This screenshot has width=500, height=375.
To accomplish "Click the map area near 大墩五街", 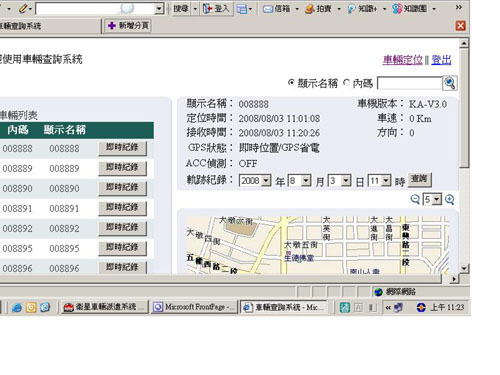I will [x=301, y=245].
